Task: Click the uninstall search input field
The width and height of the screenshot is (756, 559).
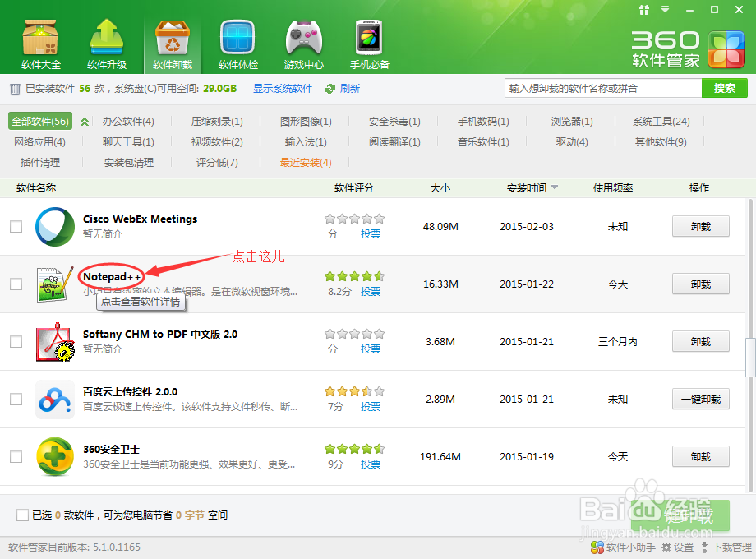Action: coord(602,88)
